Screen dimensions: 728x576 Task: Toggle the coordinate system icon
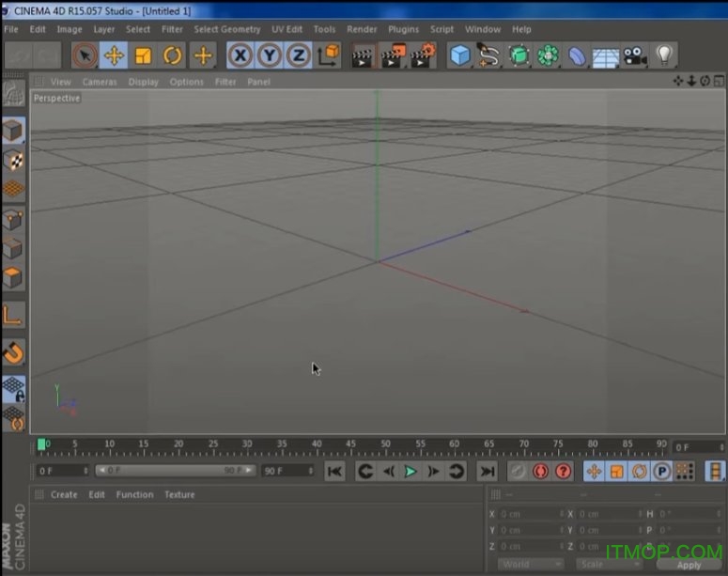click(x=328, y=55)
